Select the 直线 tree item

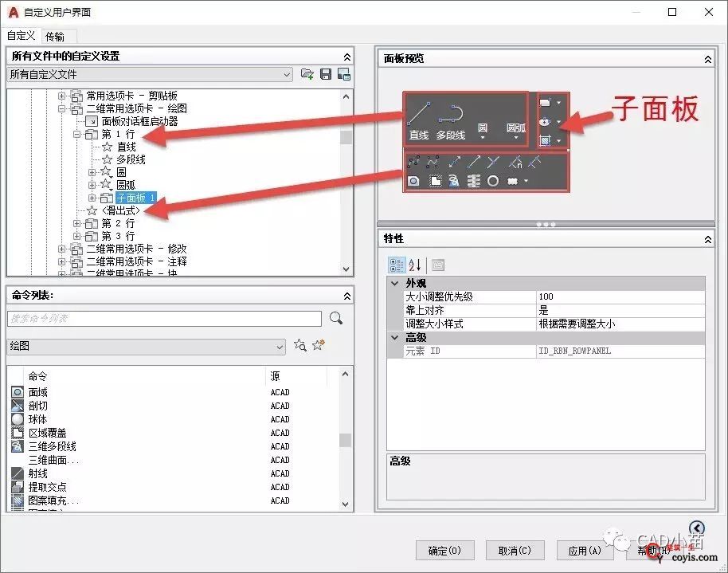(x=127, y=147)
